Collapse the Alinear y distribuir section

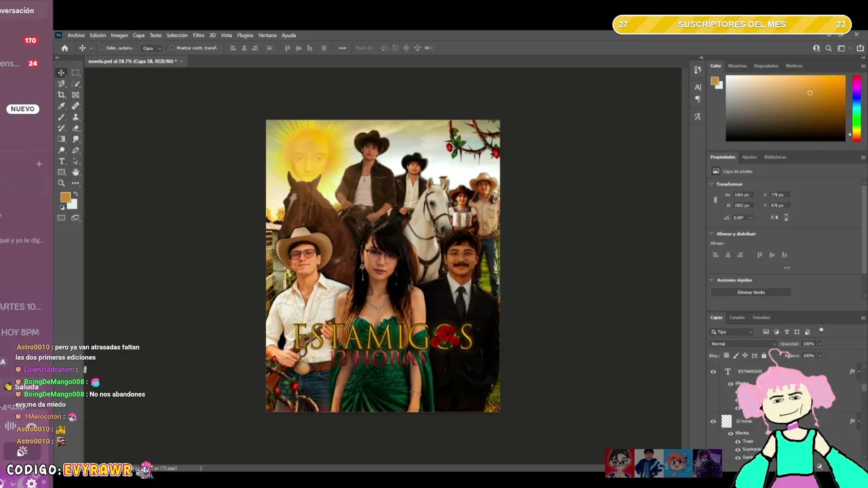(712, 234)
